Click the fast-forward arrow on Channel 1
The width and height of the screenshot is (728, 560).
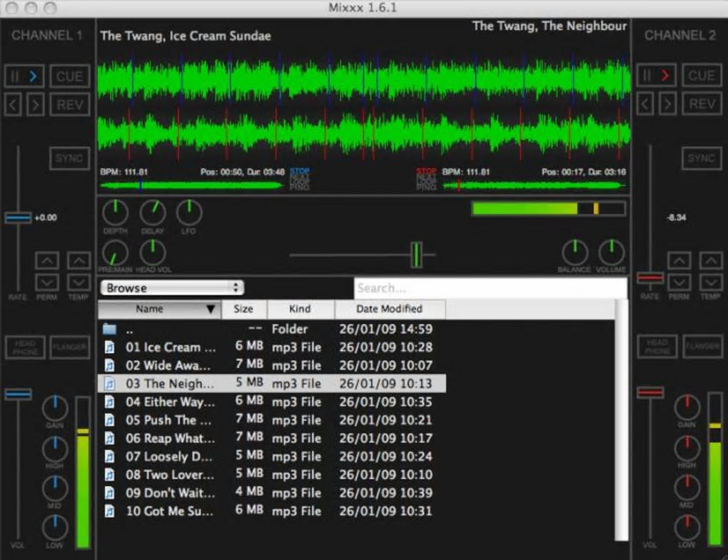tap(36, 105)
